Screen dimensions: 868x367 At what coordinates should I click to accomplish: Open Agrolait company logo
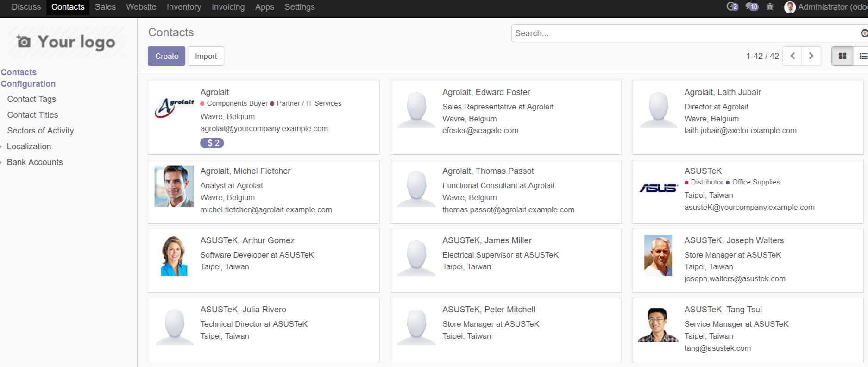coord(174,108)
